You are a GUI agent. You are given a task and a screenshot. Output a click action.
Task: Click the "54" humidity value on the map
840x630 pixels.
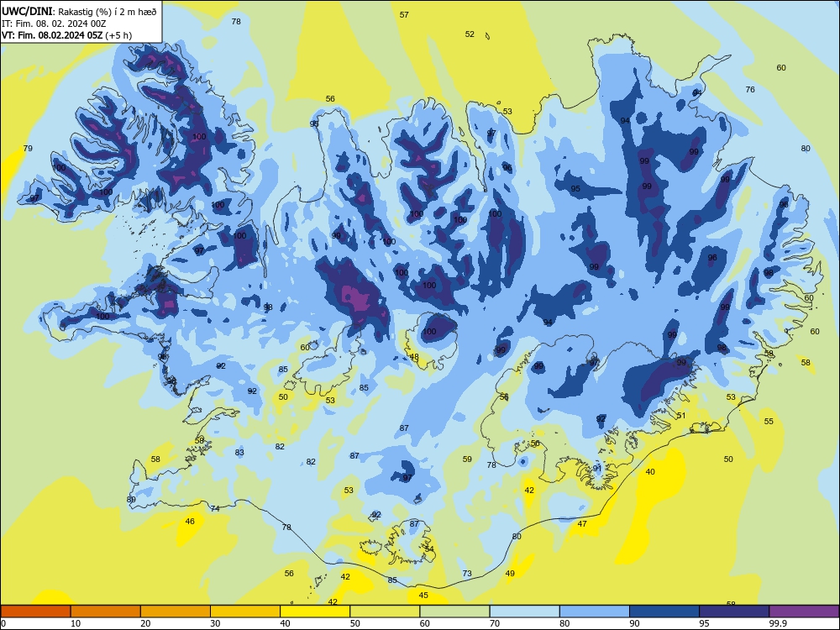429,549
